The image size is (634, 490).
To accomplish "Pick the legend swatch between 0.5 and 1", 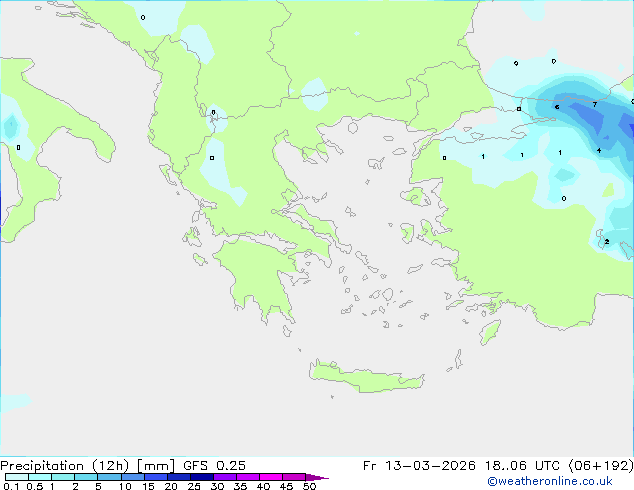I will click(x=40, y=477).
